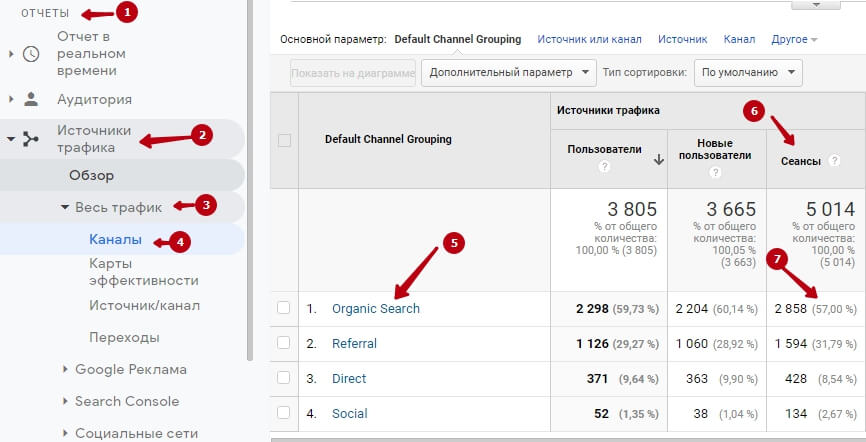This screenshot has width=866, height=442.
Task: Collapse the Источники трафика section arrow
Action: tap(10, 139)
